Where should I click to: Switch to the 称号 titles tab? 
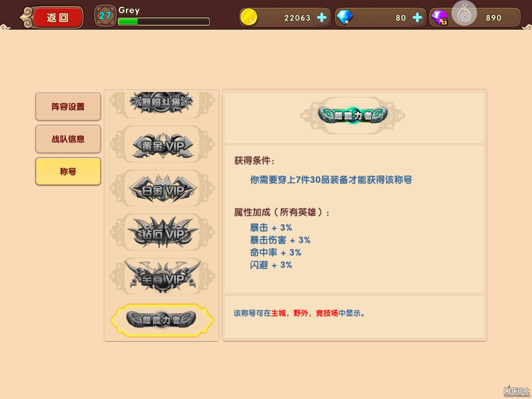(68, 171)
